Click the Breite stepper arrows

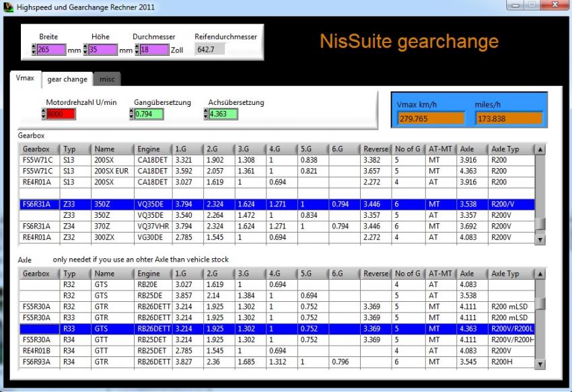34,50
